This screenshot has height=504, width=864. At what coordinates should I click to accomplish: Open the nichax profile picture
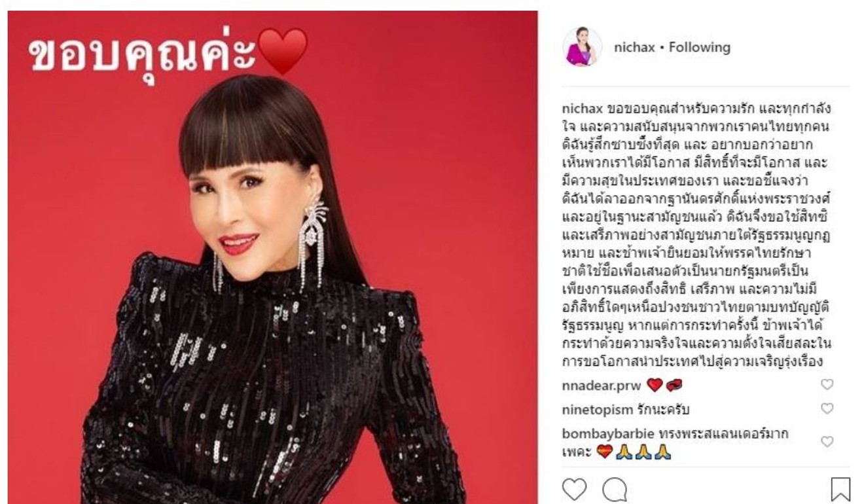[582, 47]
